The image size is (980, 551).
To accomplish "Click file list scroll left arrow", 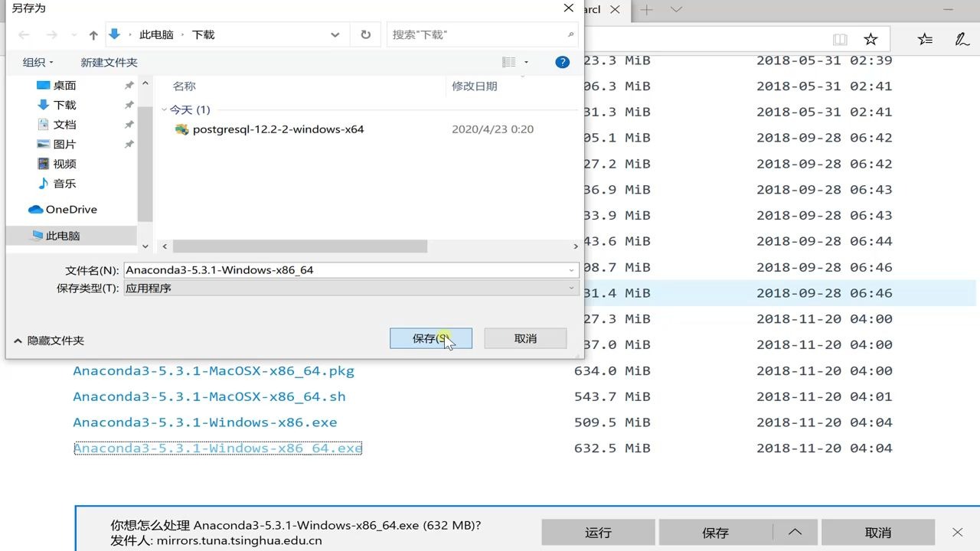I will [x=165, y=246].
